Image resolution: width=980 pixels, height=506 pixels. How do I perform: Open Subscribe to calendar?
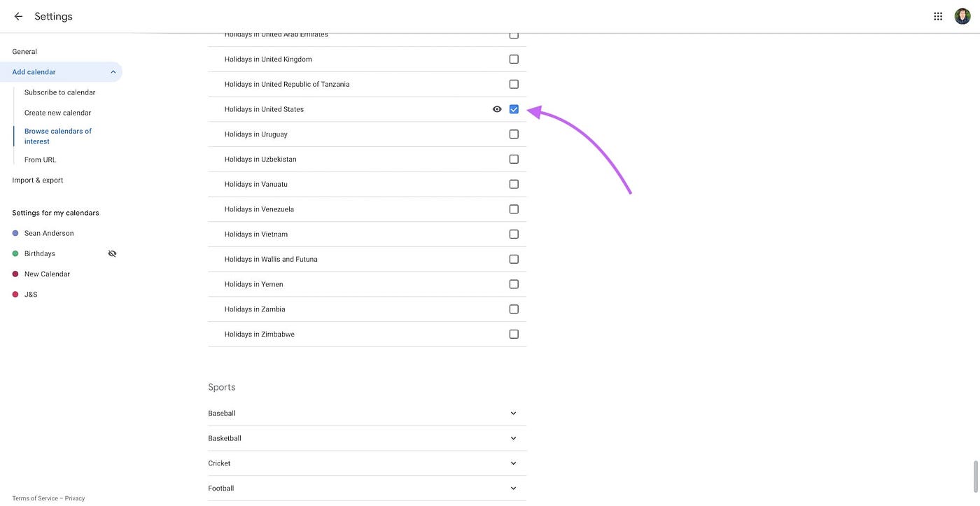tap(59, 92)
